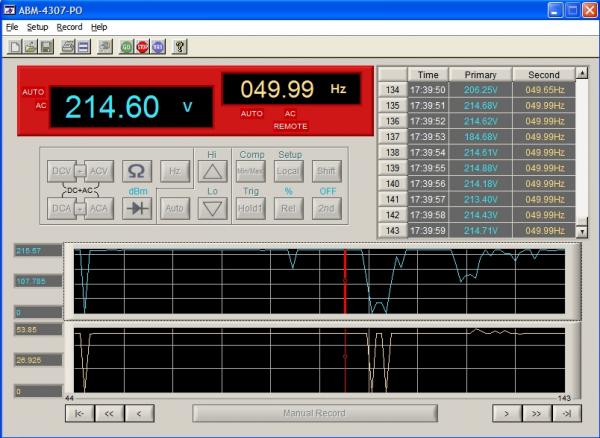Click the Save toolbar icon
The width and height of the screenshot is (600, 438).
tap(46, 46)
